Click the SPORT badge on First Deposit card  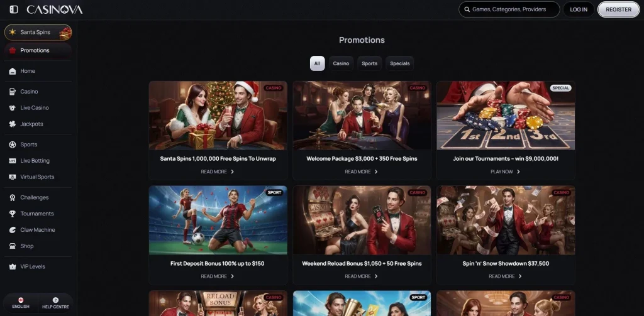tap(274, 192)
